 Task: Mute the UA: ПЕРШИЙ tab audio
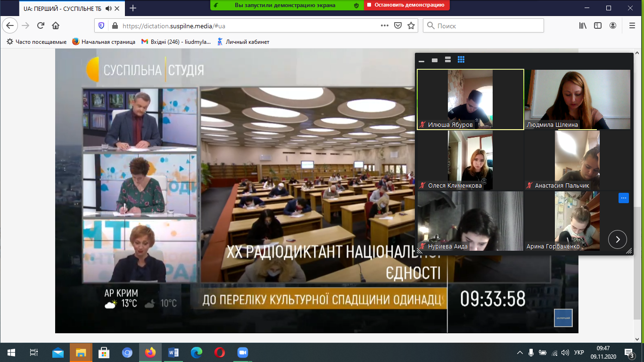click(x=109, y=8)
